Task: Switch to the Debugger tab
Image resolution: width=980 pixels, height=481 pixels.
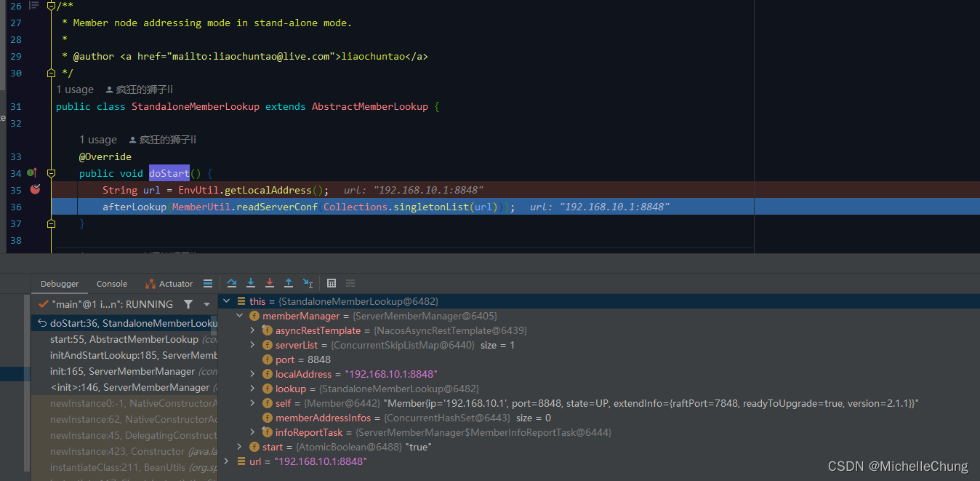Action: click(60, 284)
